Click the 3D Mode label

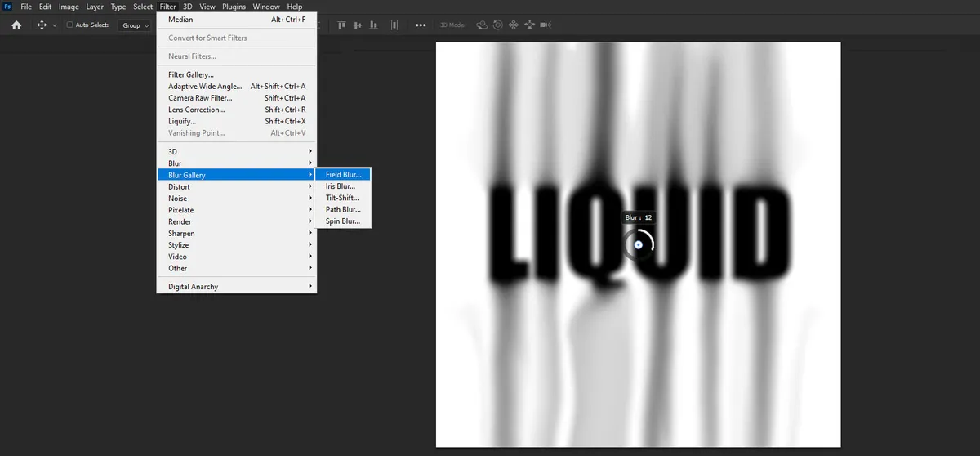click(453, 25)
